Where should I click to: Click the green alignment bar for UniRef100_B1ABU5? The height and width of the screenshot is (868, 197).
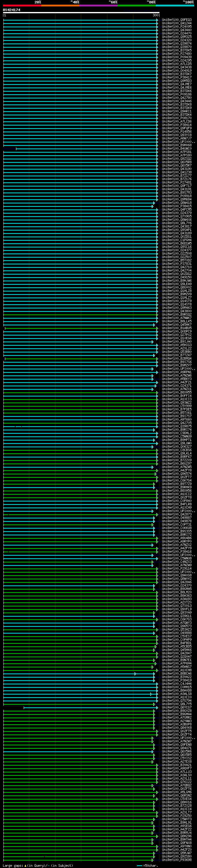tap(81, 328)
